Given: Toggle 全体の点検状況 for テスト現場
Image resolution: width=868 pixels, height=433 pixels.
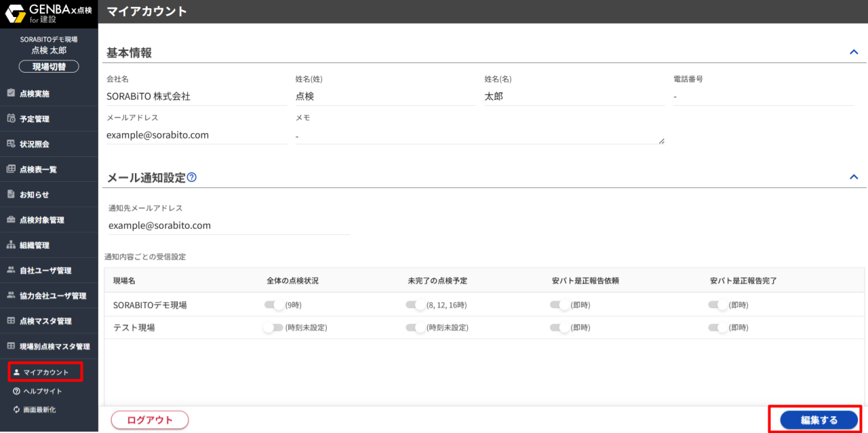Looking at the screenshot, I should click(273, 328).
